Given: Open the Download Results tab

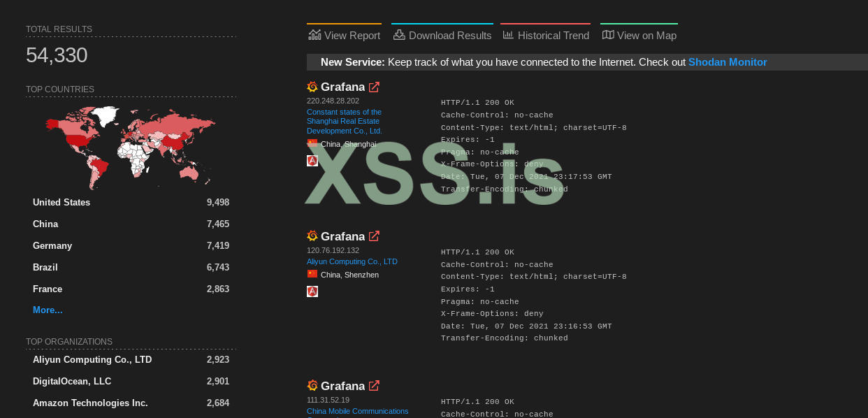Looking at the screenshot, I should coord(442,35).
